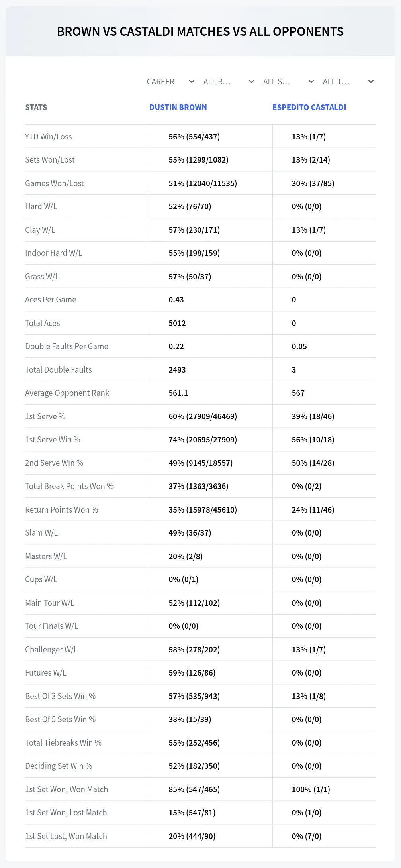Select the 1st Serve Win % row label

pyautogui.click(x=53, y=440)
